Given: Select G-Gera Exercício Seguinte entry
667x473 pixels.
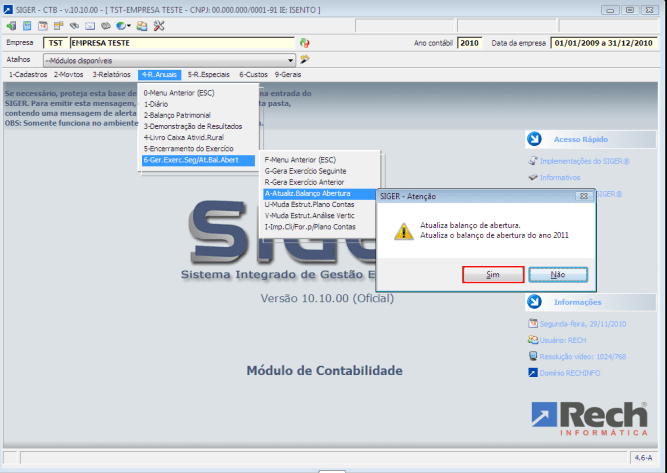Looking at the screenshot, I should (x=319, y=171).
